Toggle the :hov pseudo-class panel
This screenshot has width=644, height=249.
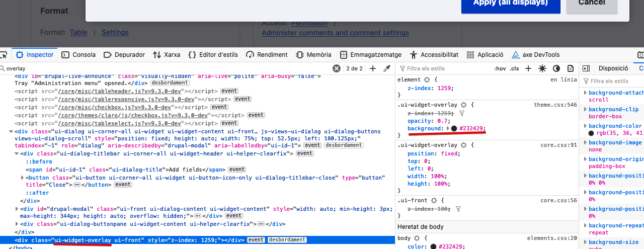[x=500, y=68]
